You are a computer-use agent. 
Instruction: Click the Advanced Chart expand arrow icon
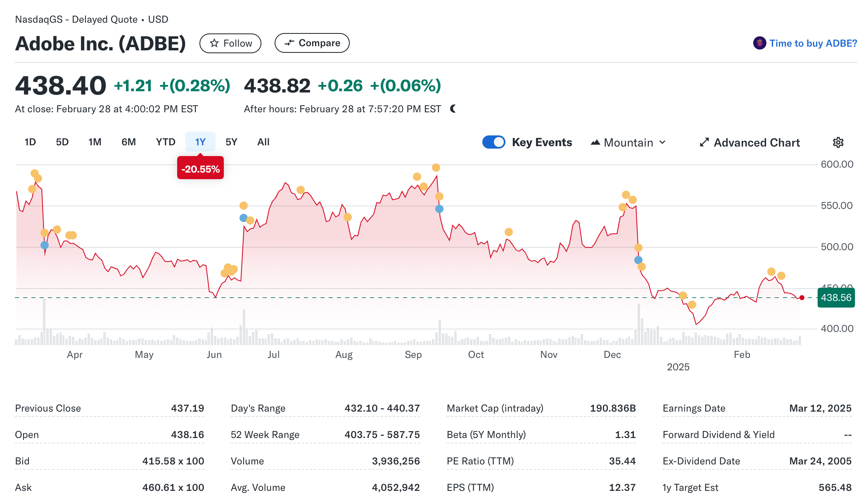(704, 142)
